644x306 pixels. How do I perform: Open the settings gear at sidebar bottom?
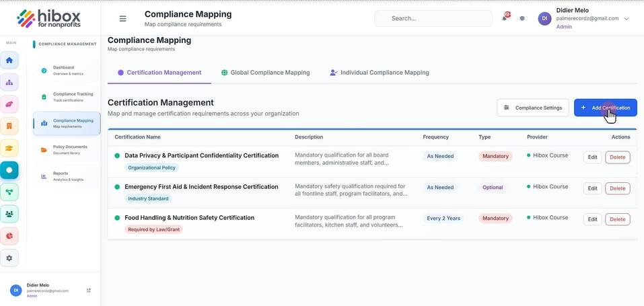tap(9, 258)
